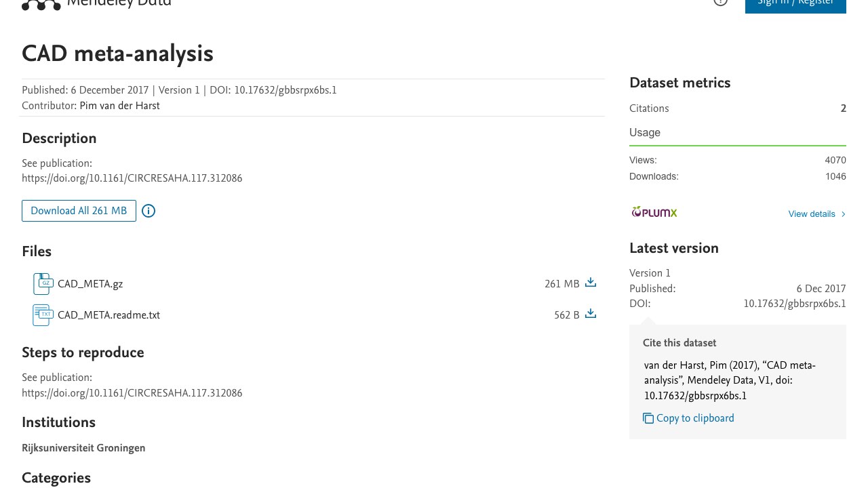Select the Views count 4070
The width and height of the screenshot is (868, 488).
click(835, 161)
